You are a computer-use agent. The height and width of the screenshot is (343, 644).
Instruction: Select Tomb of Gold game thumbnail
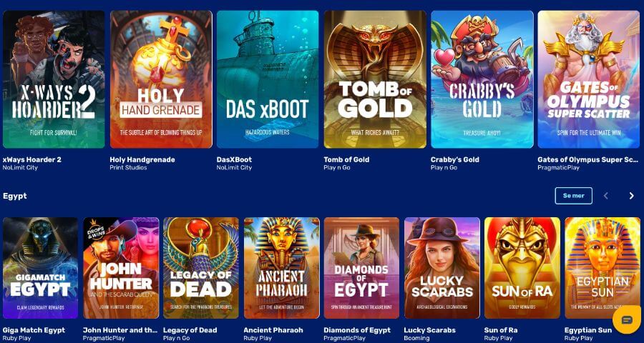coord(375,79)
